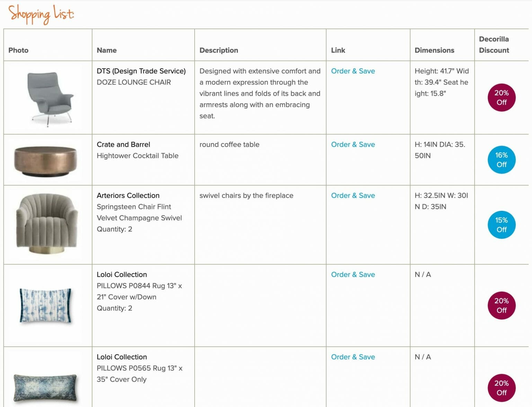Image resolution: width=532 pixels, height=407 pixels.
Task: Open Order & Save for Doze Lounge Chair
Action: point(353,71)
